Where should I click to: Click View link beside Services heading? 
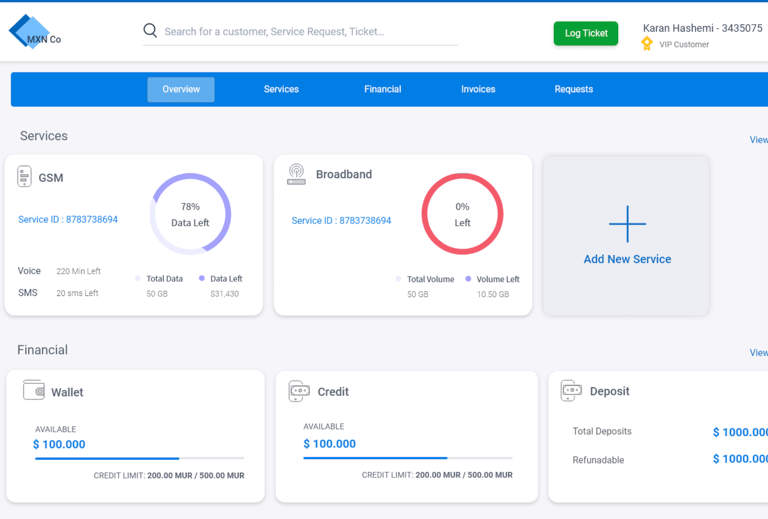tap(759, 140)
